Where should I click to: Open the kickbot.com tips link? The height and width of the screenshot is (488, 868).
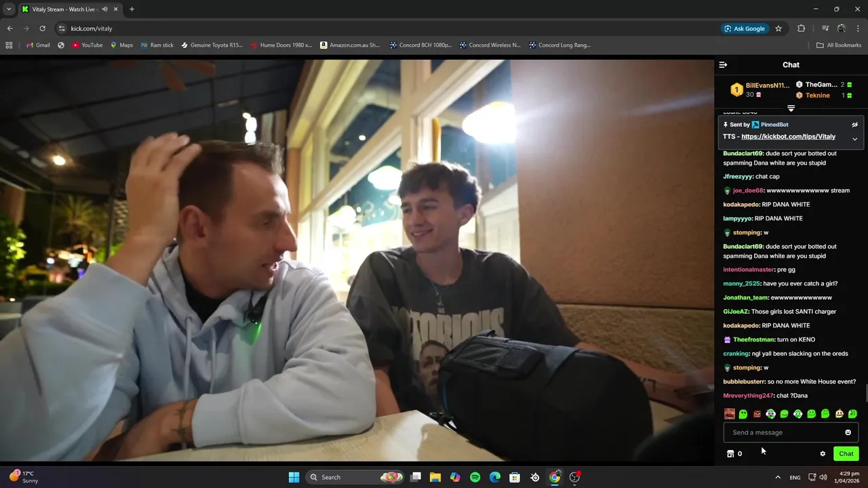click(x=788, y=137)
